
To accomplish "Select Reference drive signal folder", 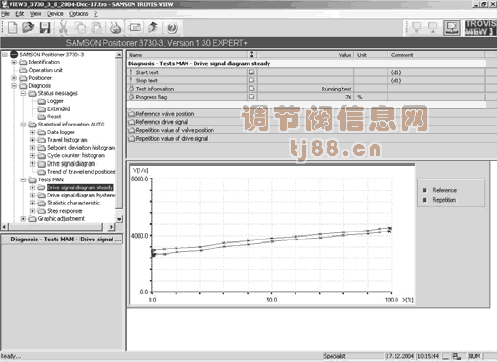I will (x=159, y=122).
